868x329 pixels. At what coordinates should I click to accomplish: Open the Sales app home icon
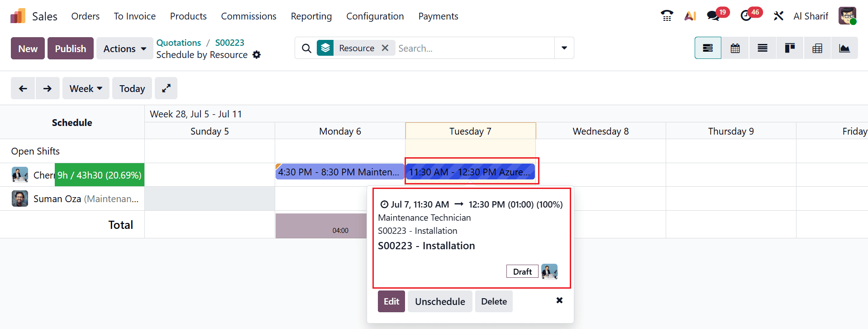tap(18, 16)
